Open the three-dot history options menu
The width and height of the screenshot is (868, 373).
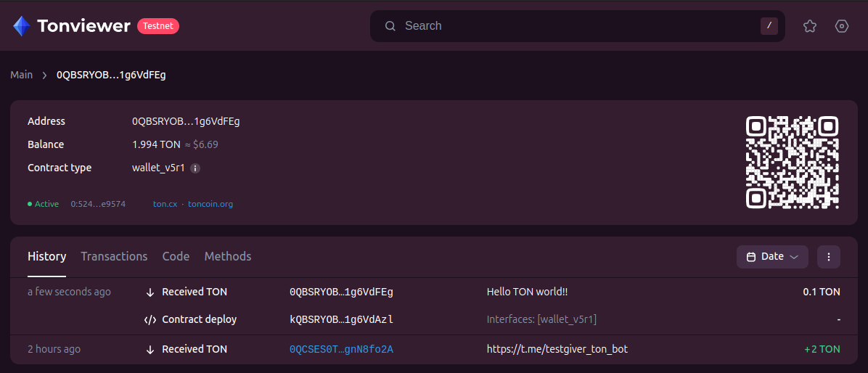(829, 257)
